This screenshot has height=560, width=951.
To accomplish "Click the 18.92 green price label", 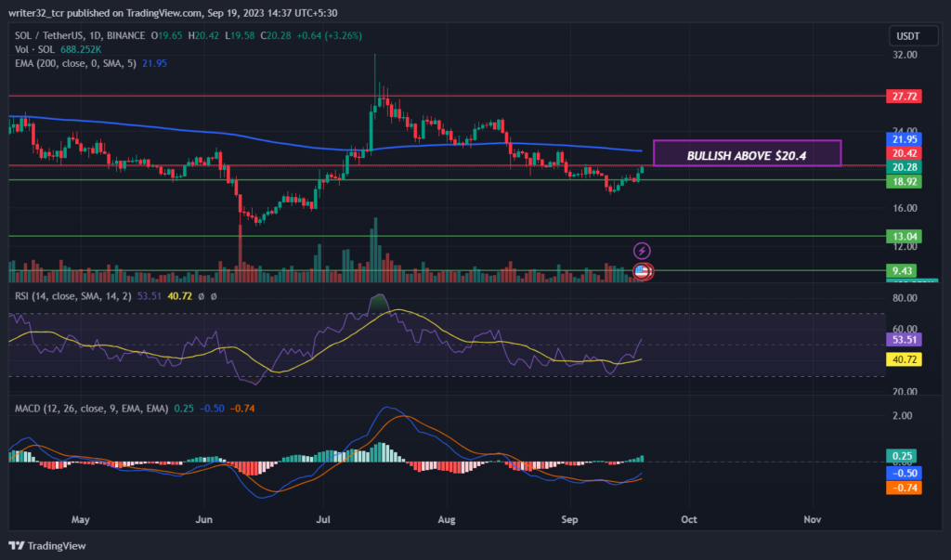I will [x=904, y=181].
